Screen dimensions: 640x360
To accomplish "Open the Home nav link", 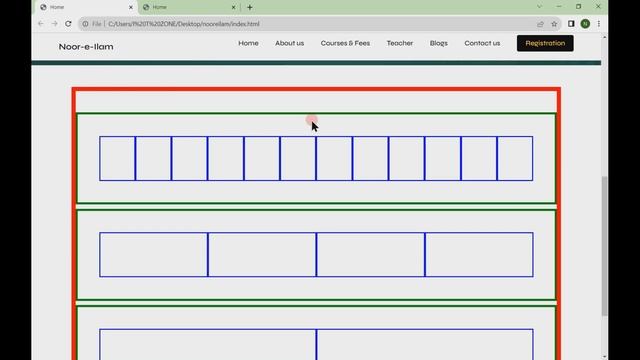I will tap(248, 43).
